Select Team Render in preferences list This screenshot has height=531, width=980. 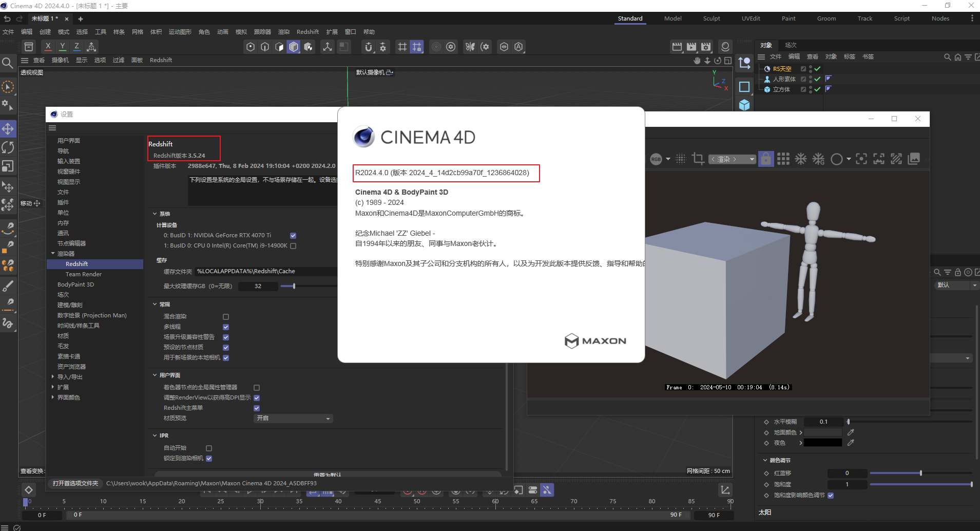(84, 274)
